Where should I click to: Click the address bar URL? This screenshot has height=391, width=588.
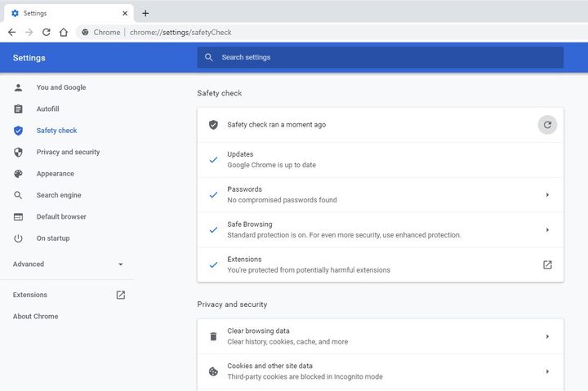[180, 32]
